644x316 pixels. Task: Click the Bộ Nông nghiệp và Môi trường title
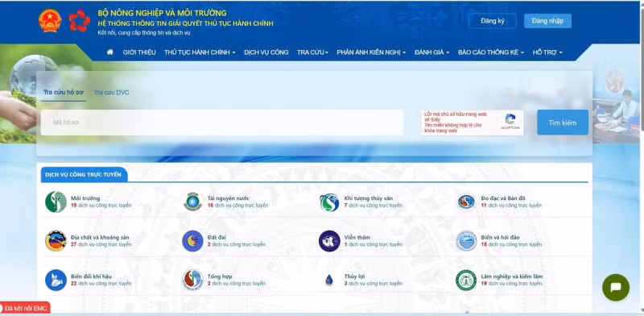162,13
